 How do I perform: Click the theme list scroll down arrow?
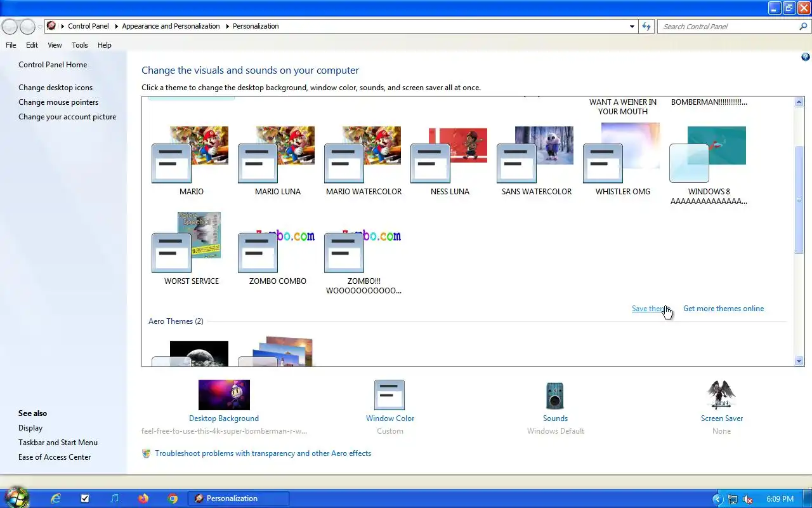(799, 361)
